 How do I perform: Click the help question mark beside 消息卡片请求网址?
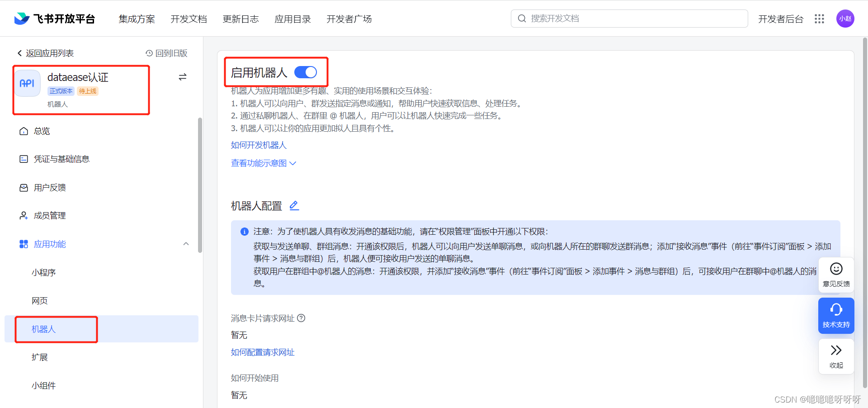301,318
